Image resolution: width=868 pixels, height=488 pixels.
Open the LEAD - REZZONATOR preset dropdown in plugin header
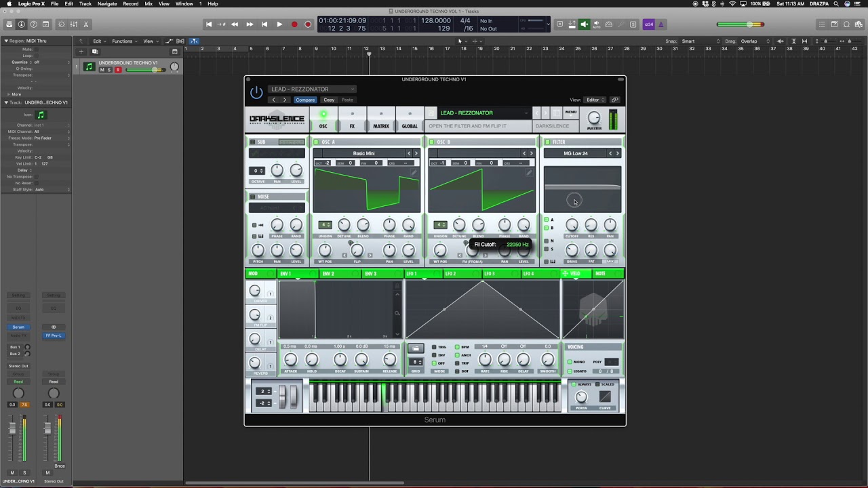(312, 89)
